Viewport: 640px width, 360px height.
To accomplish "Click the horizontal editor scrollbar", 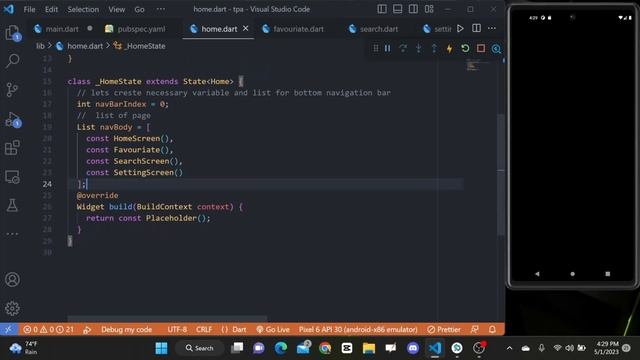I will (167, 318).
